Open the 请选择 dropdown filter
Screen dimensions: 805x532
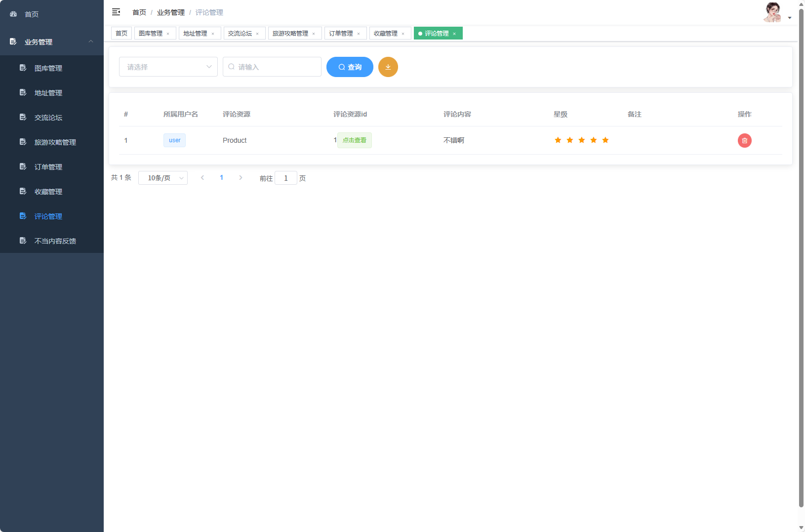click(x=168, y=67)
